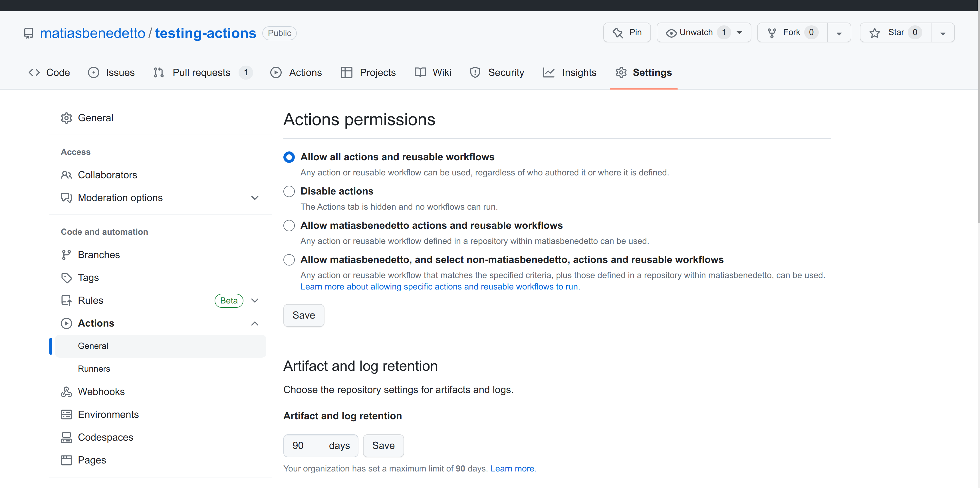
Task: Click the Pages browser icon
Action: click(x=66, y=460)
